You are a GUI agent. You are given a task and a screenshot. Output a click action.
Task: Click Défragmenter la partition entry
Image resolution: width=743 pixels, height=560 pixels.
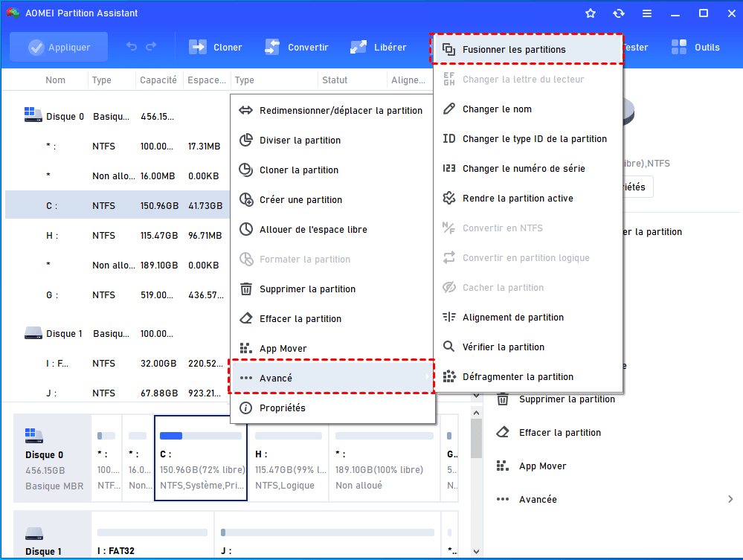[x=518, y=377]
